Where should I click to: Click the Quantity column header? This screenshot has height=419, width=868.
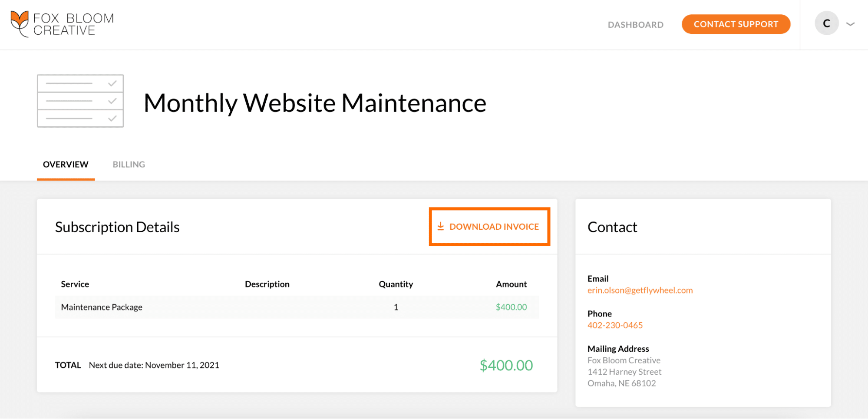pos(396,284)
